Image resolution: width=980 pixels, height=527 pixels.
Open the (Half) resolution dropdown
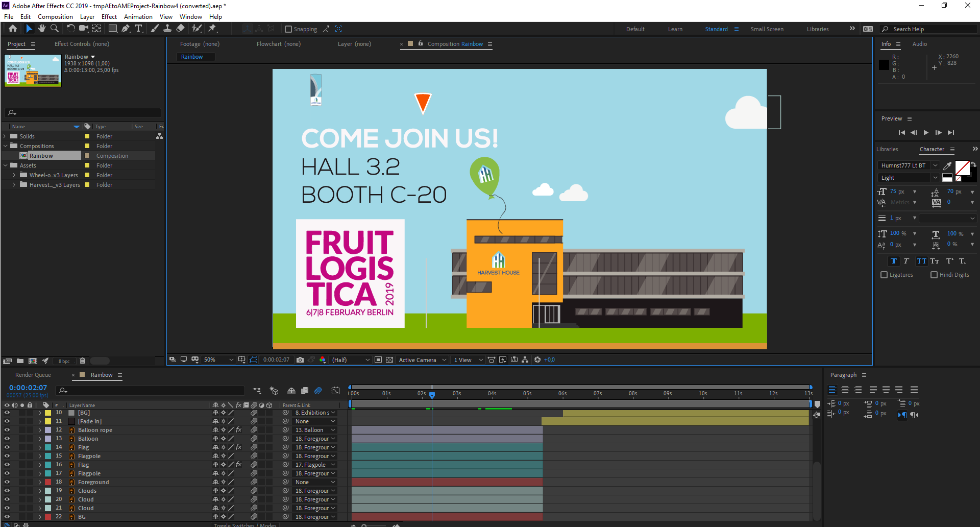(x=351, y=360)
